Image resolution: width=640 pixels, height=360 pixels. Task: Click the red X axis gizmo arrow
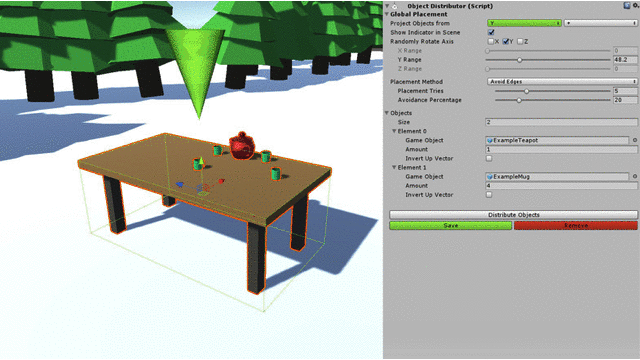click(221, 181)
